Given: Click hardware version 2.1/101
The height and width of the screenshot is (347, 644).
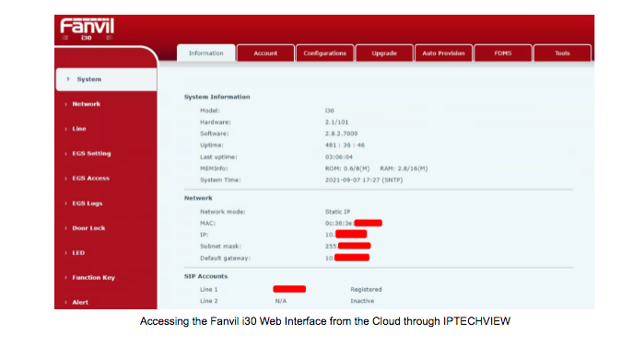Looking at the screenshot, I should pyautogui.click(x=337, y=122).
